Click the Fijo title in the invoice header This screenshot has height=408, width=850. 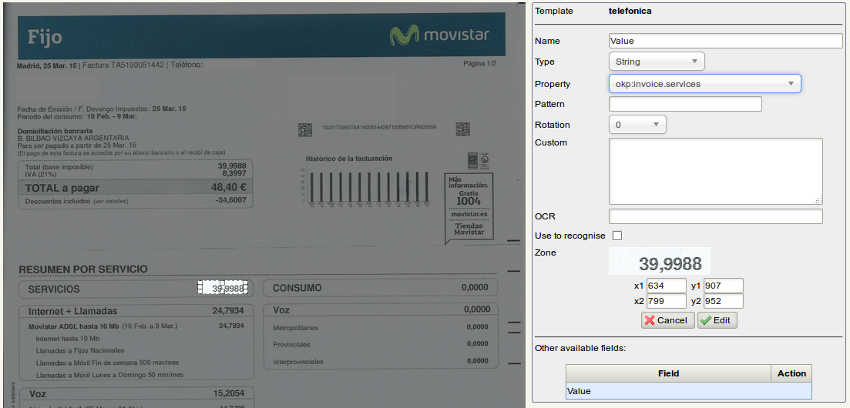click(44, 37)
